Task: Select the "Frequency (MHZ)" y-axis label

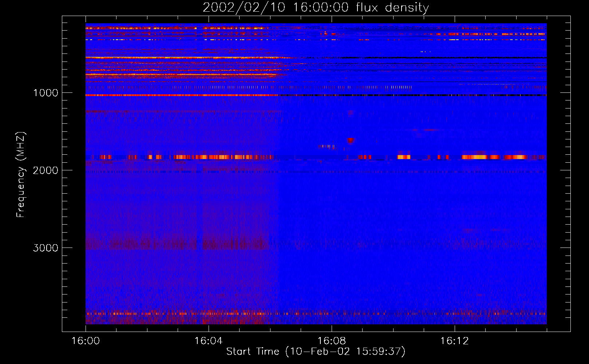Action: tap(21, 175)
